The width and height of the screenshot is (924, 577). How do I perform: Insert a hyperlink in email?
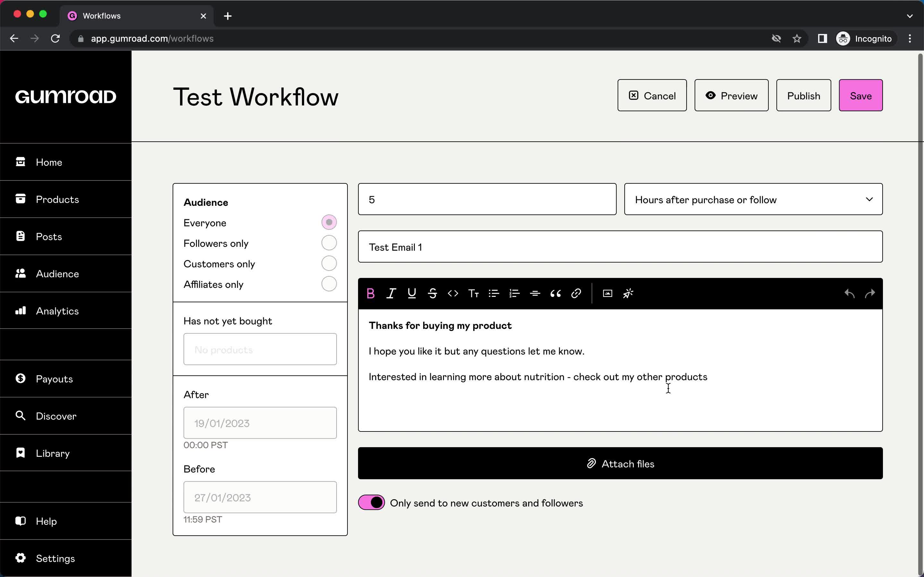(576, 293)
